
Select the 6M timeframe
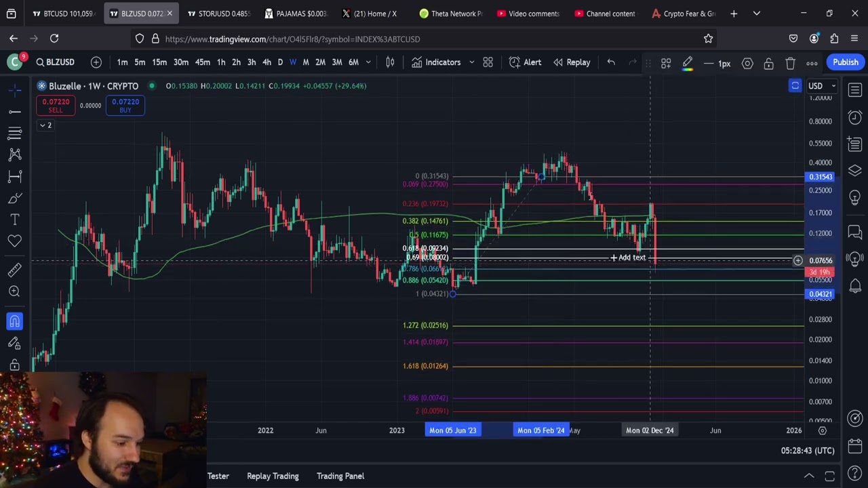353,62
